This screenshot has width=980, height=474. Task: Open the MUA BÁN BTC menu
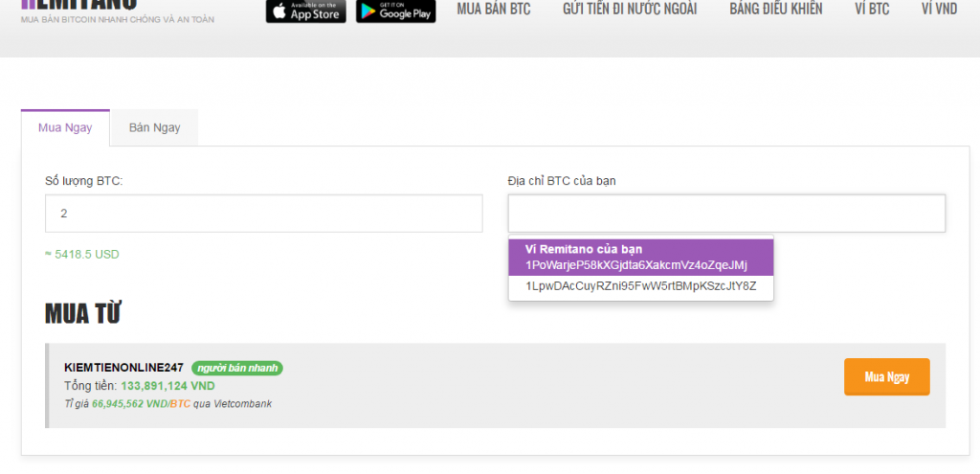494,10
